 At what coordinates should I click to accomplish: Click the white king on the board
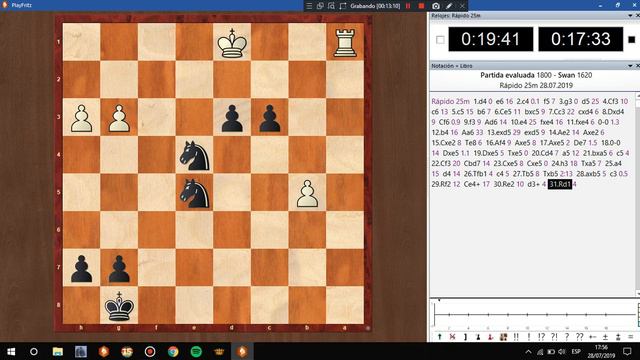click(x=232, y=42)
